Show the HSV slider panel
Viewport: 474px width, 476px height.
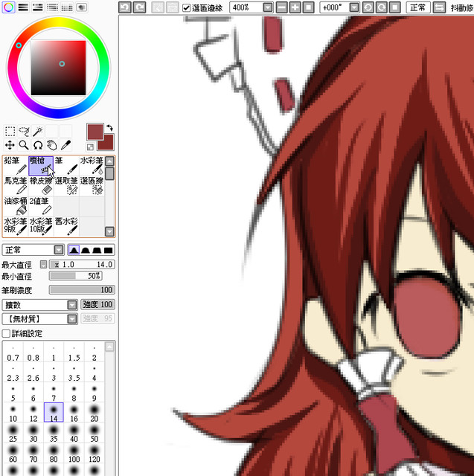click(x=38, y=7)
